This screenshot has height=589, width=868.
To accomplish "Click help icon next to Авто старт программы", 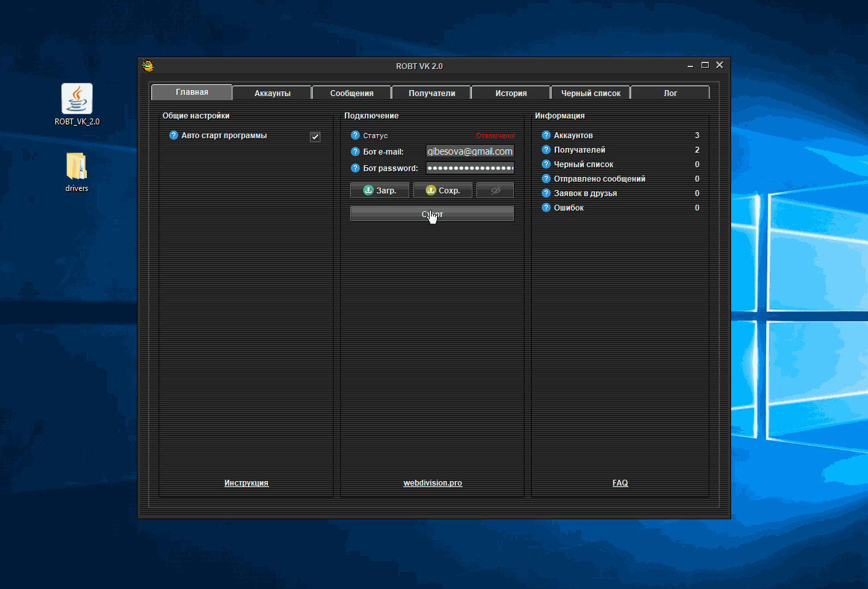I will (174, 136).
